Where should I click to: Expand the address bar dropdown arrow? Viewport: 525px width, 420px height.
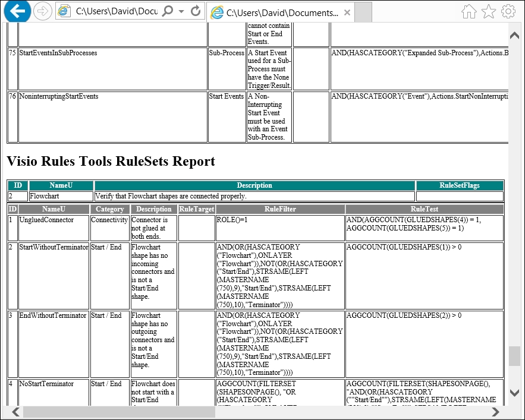click(181, 11)
